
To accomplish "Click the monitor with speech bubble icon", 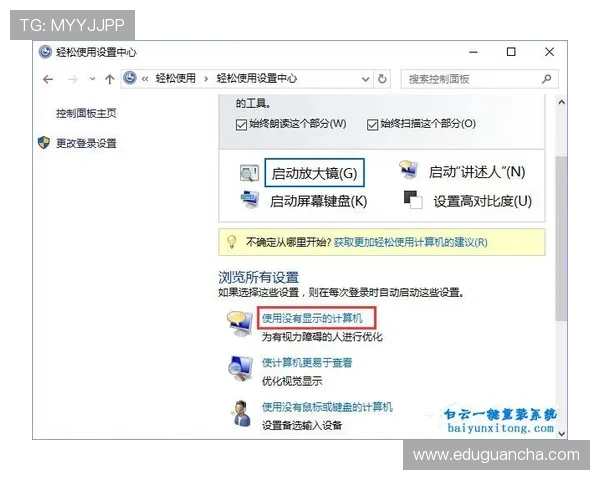I will point(240,324).
